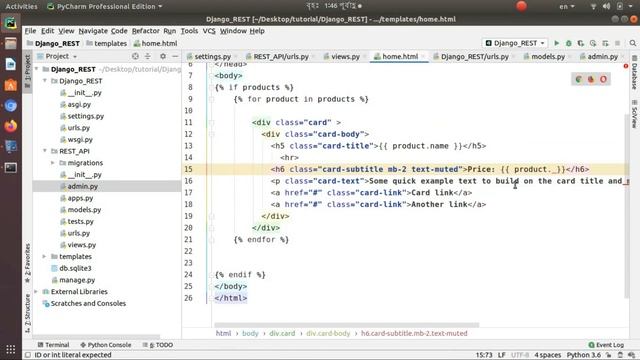640x360 pixels.
Task: Open the Database side tool window
Action: coord(635,73)
